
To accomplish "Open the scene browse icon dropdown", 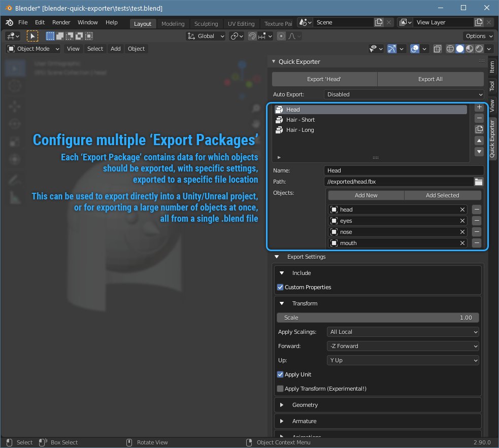I will pos(305,22).
